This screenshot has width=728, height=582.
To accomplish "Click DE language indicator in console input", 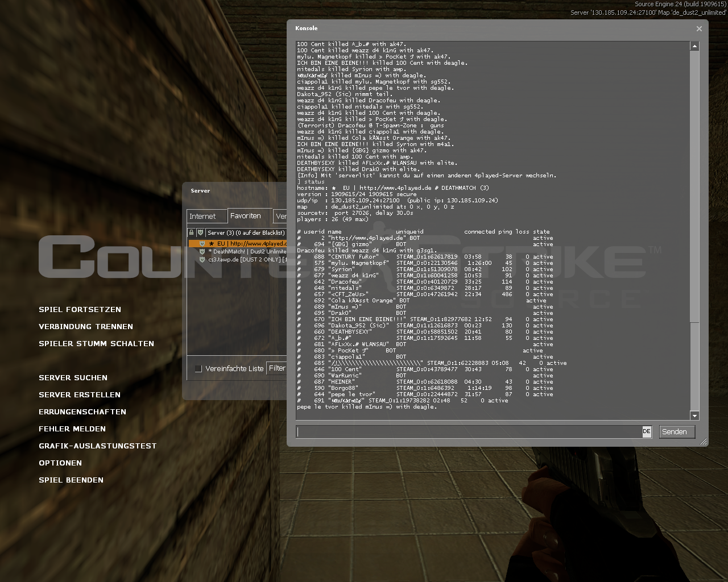I will click(x=647, y=431).
